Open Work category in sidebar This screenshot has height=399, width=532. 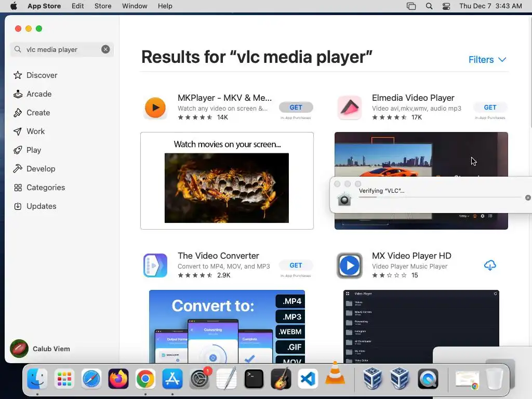tap(29, 131)
